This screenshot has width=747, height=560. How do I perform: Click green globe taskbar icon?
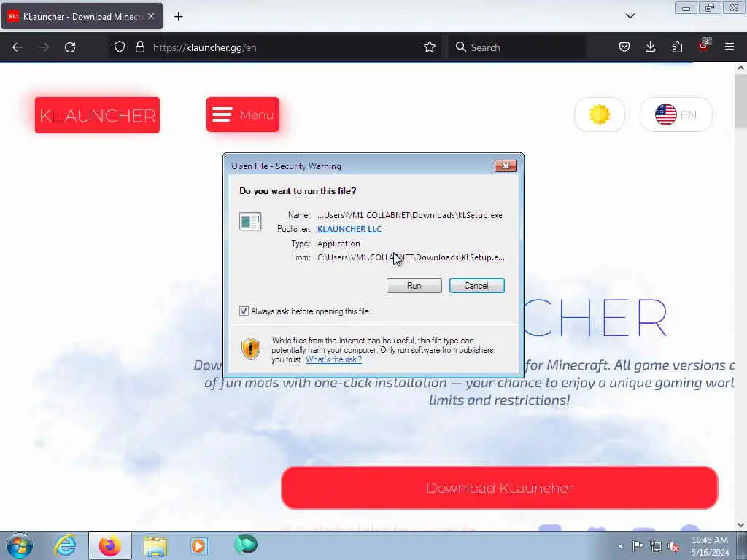[245, 545]
